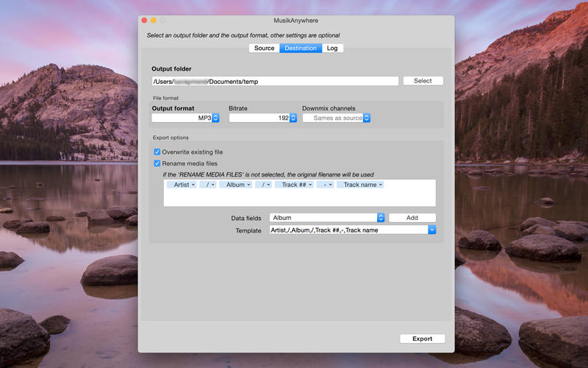Open the Data fields Album dropdown
The width and height of the screenshot is (588, 368).
[381, 218]
